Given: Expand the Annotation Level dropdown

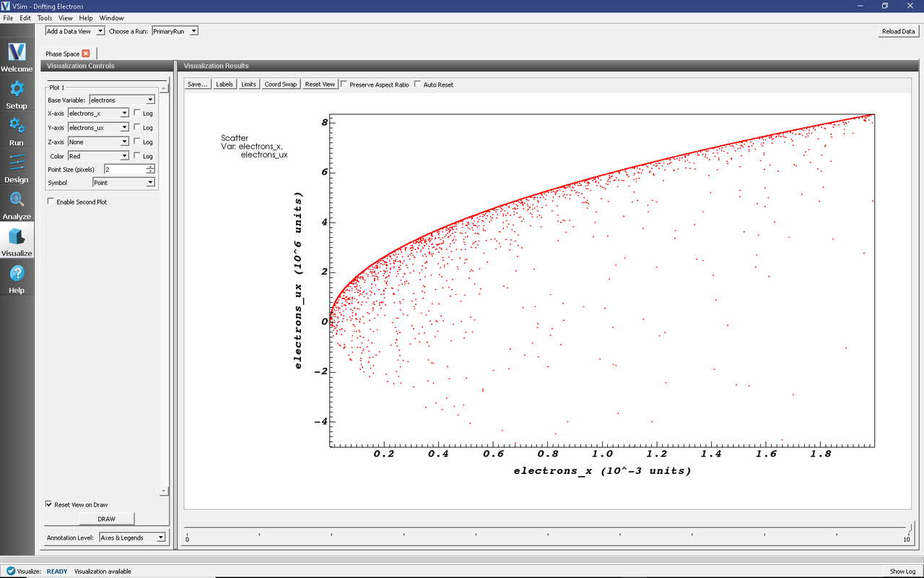Looking at the screenshot, I should pos(131,538).
